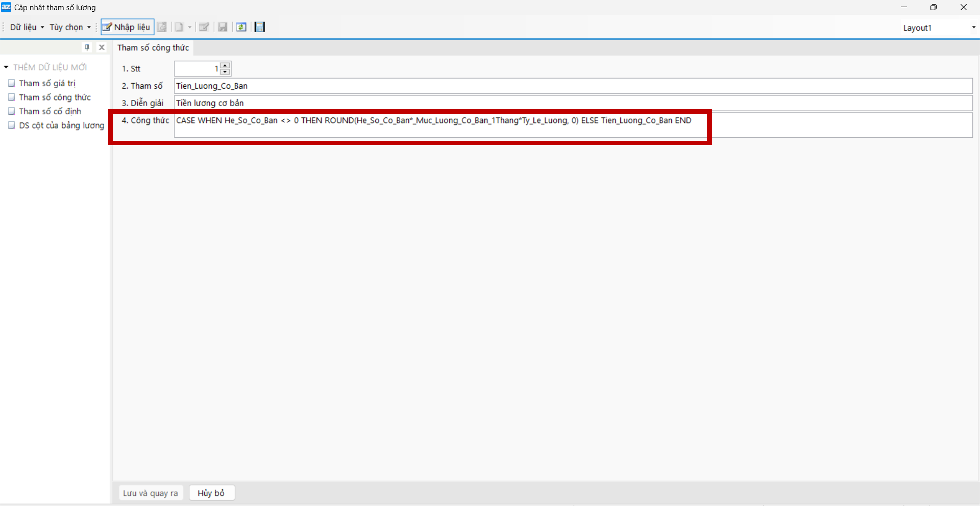This screenshot has width=980, height=506.
Task: Click the grayed floppy disk save icon
Action: [x=223, y=27]
